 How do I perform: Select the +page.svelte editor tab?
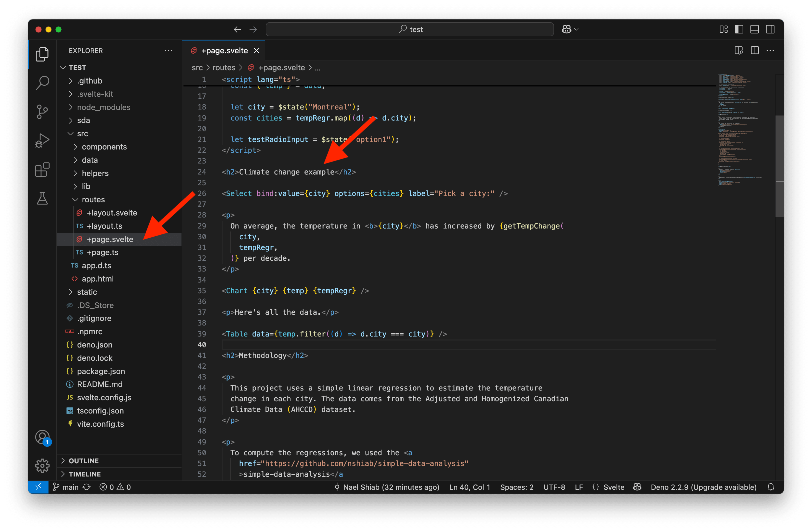pyautogui.click(x=224, y=50)
